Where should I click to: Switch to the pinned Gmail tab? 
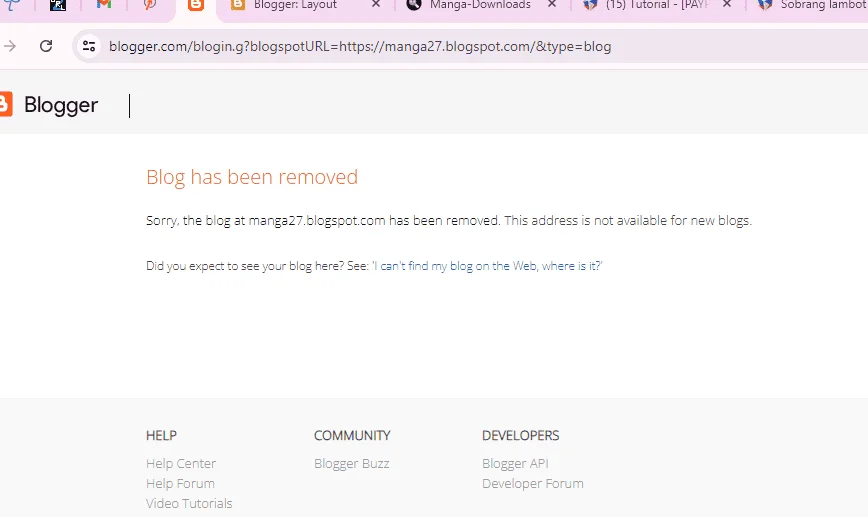[x=104, y=4]
